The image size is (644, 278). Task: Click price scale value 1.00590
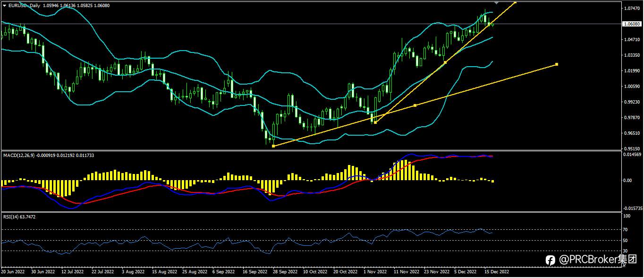point(631,87)
